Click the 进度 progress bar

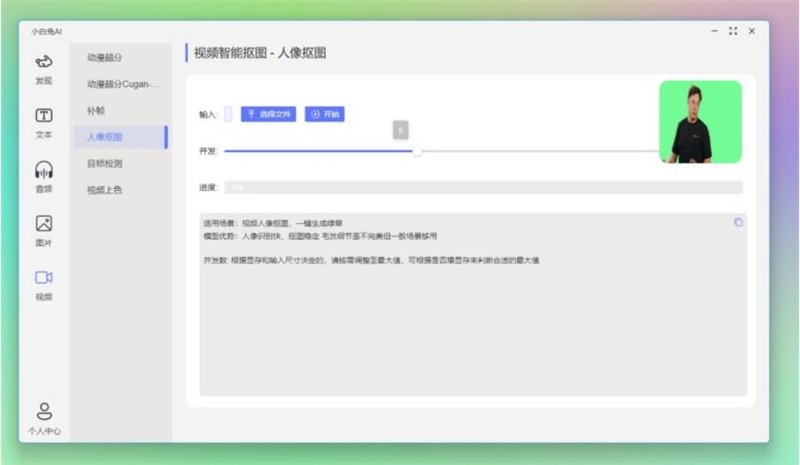point(484,187)
